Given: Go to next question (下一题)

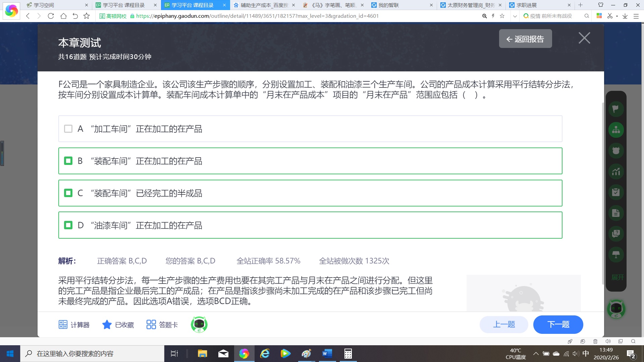Looking at the screenshot, I should tap(558, 324).
